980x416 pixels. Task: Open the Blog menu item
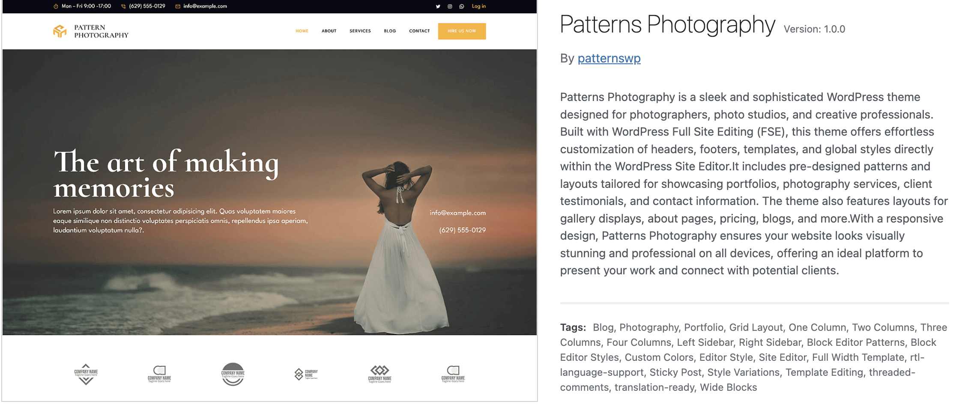click(390, 31)
